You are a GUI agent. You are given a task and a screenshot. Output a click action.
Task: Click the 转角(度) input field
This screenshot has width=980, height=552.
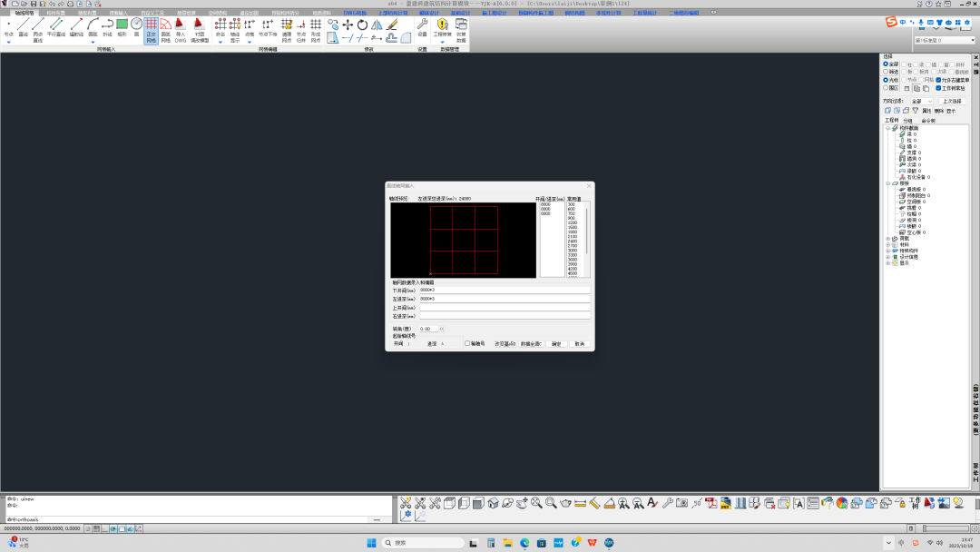pos(428,329)
